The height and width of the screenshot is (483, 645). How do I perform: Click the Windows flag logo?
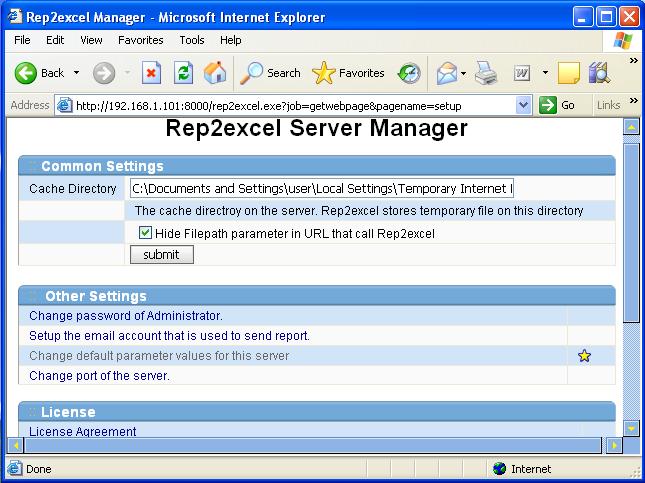623,41
